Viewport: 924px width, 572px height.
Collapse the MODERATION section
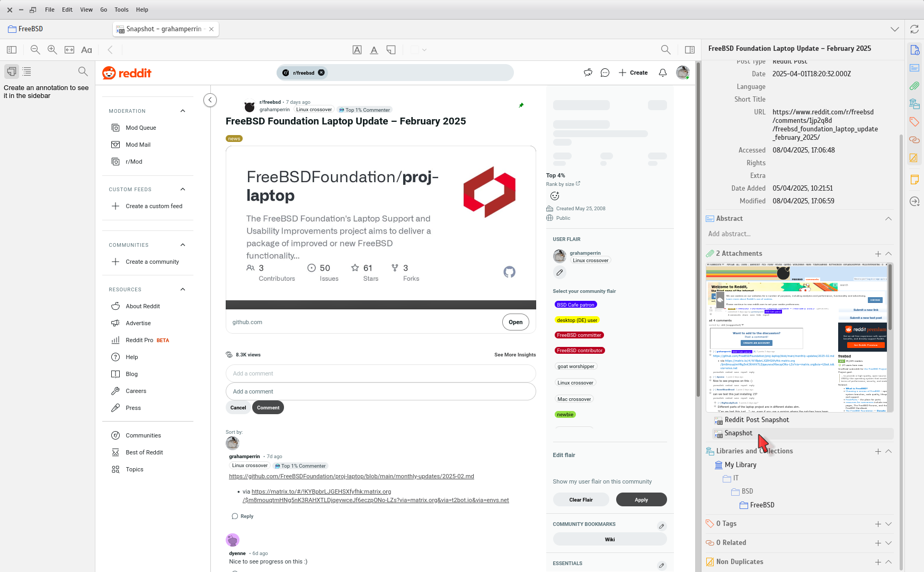(x=183, y=111)
